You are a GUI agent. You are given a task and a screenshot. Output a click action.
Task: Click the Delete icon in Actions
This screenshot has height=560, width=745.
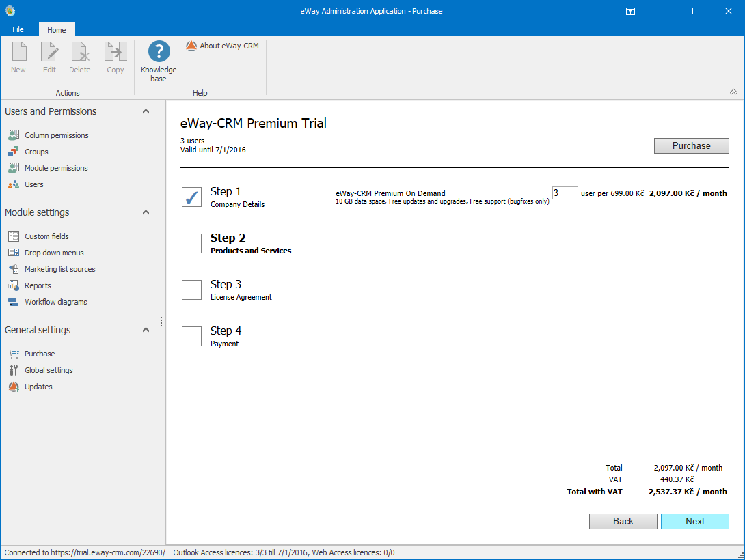click(x=80, y=51)
